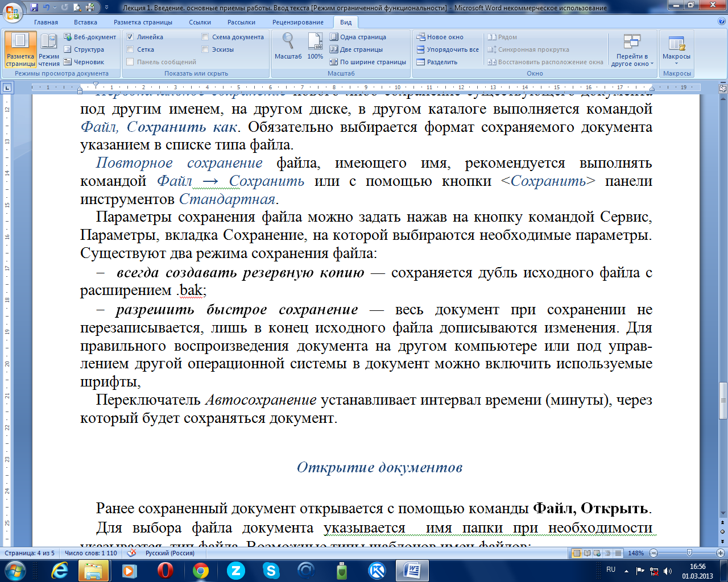Click Русский (Россия) language in status bar
This screenshot has width=728, height=582.
click(170, 553)
